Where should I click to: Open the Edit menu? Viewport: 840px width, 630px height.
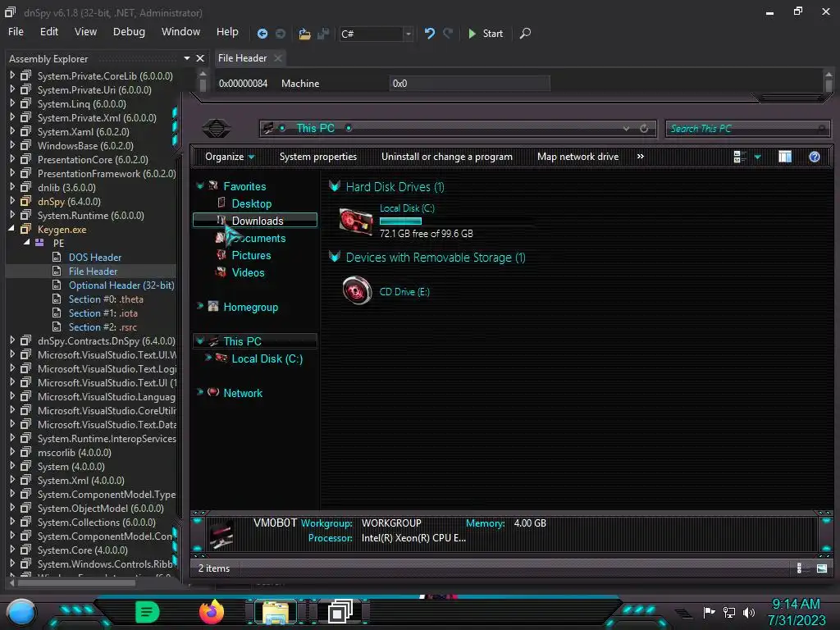(x=48, y=32)
